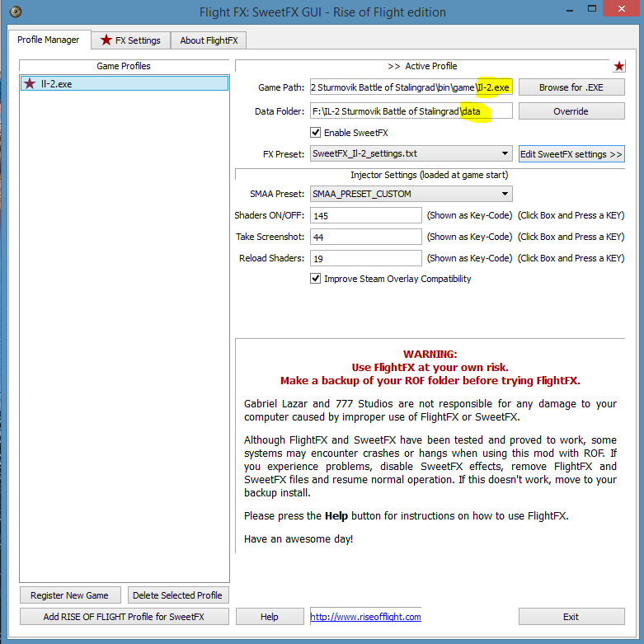
Task: Click Delete Selected Profile button
Action: click(x=178, y=595)
